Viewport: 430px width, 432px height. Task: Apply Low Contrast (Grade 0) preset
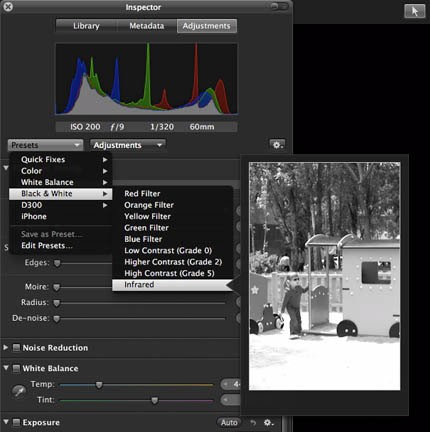[172, 250]
